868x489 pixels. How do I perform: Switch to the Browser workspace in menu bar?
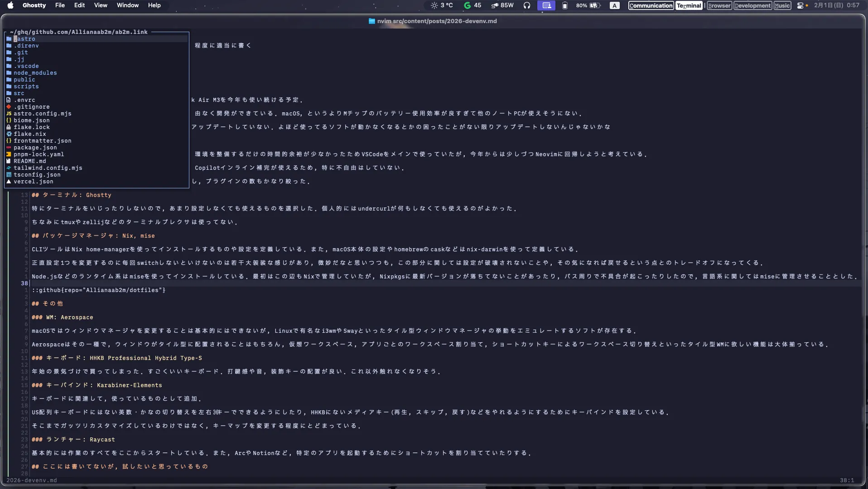point(719,5)
